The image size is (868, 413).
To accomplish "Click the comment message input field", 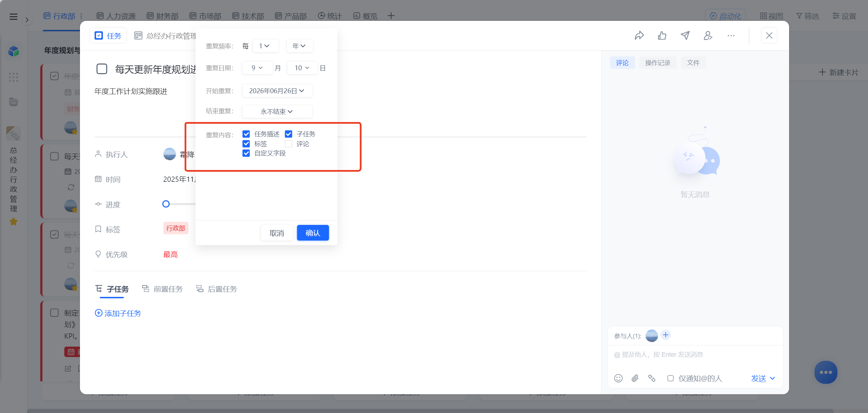I will click(x=695, y=355).
